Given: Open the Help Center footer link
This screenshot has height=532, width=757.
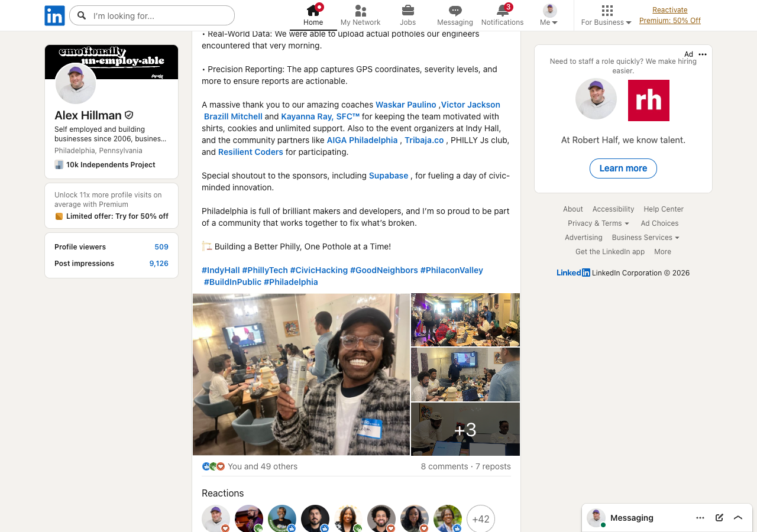Looking at the screenshot, I should pos(664,209).
